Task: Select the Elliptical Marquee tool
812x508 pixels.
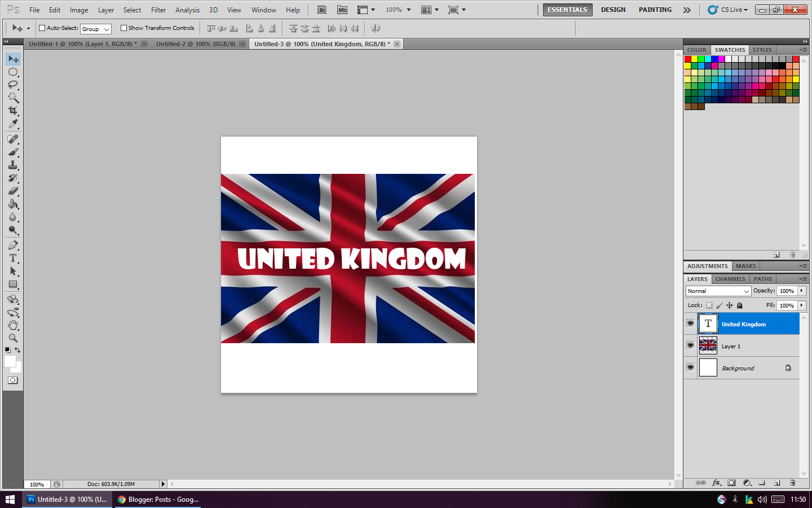Action: tap(13, 72)
